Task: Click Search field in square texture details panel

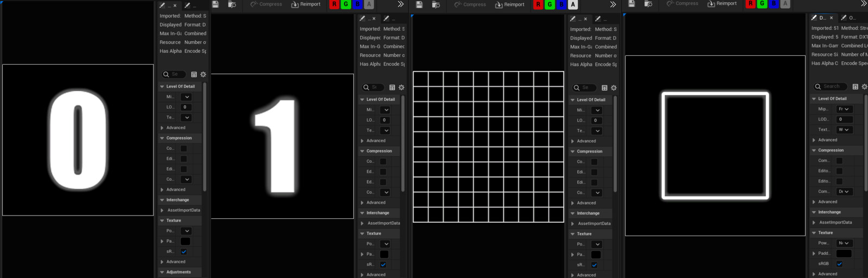Action: pyautogui.click(x=830, y=86)
